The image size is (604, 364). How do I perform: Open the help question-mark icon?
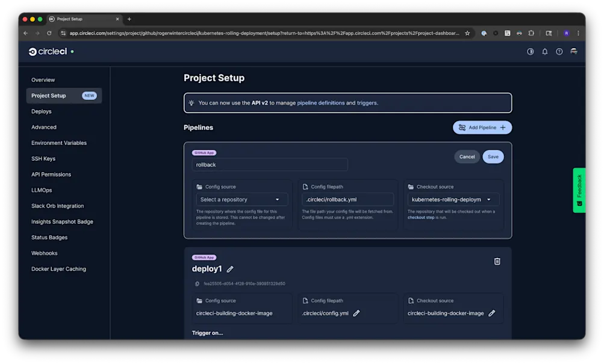point(559,52)
